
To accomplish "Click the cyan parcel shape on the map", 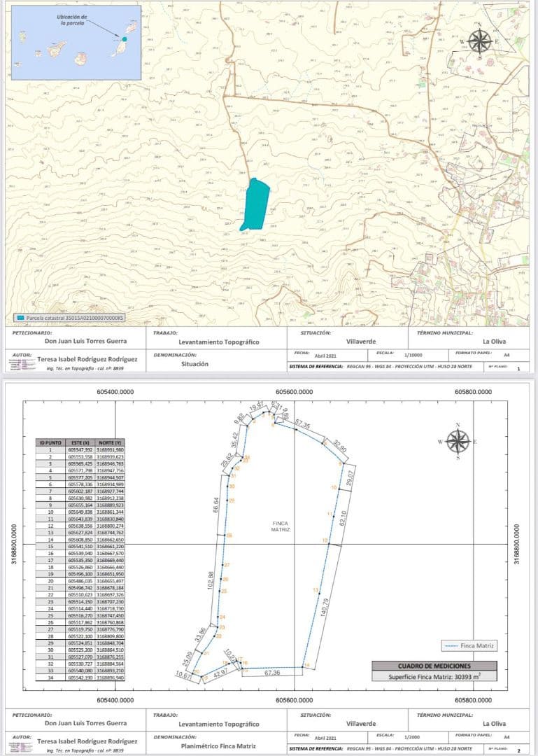I will (x=255, y=203).
